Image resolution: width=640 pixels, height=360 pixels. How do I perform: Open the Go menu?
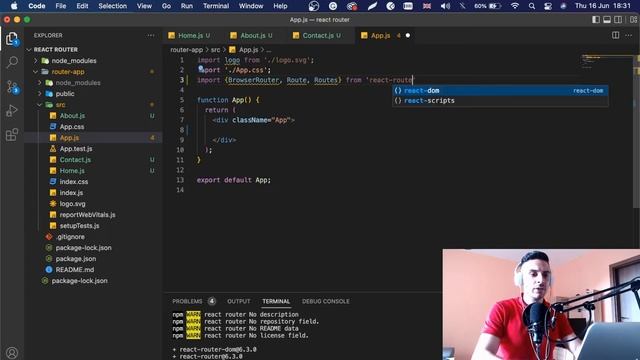[166, 6]
